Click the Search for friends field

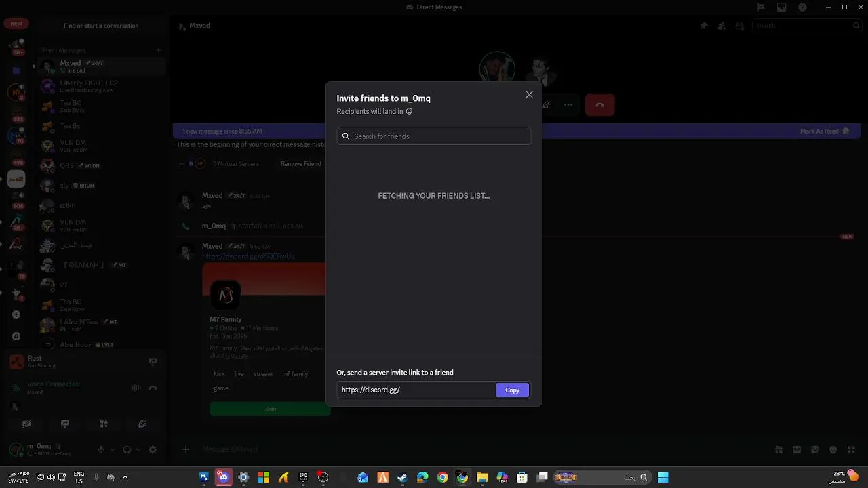433,136
